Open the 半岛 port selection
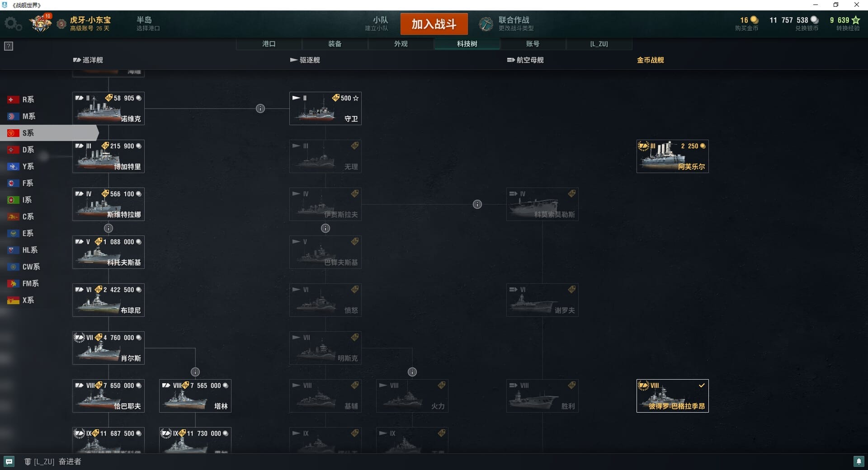This screenshot has height=470, width=868. point(148,23)
